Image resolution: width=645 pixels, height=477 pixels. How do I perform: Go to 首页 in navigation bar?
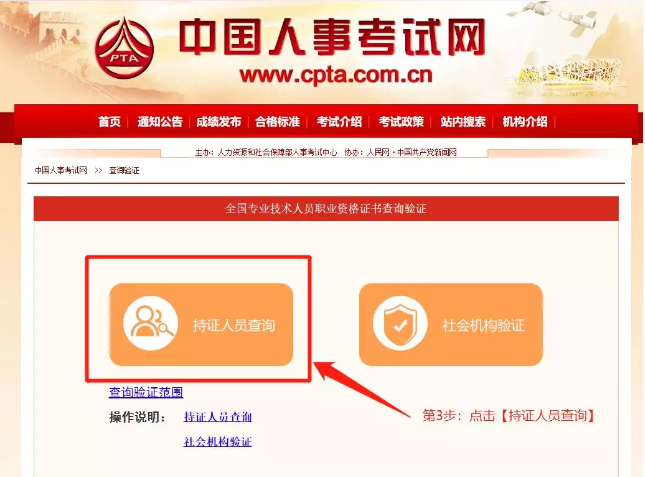pos(109,122)
